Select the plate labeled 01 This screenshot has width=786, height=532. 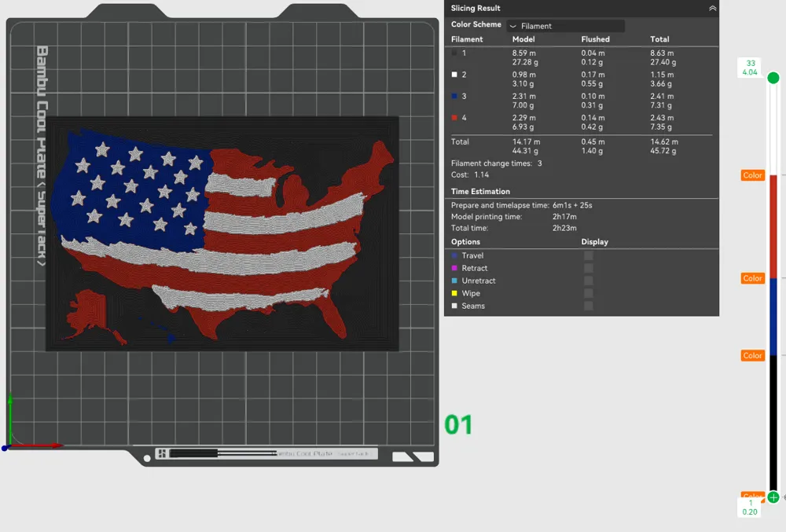pyautogui.click(x=458, y=424)
